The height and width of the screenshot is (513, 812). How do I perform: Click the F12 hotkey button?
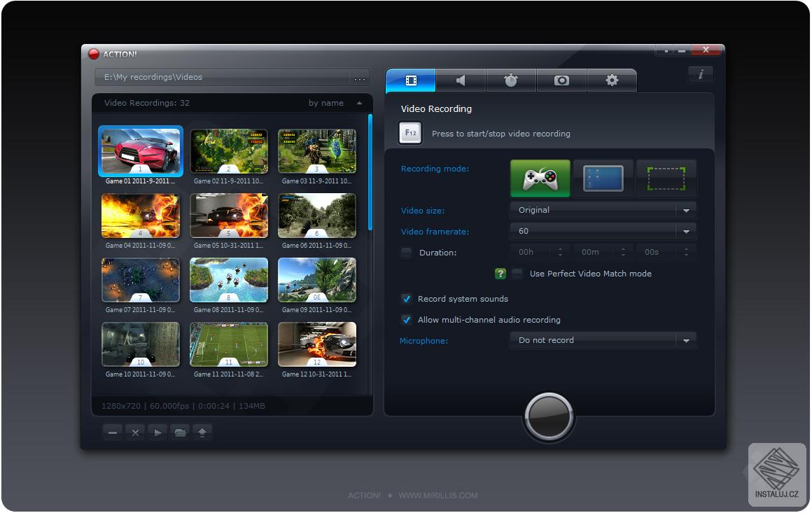[x=410, y=133]
